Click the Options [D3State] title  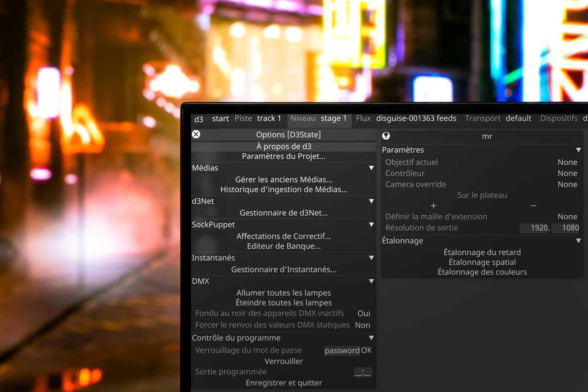pos(288,135)
